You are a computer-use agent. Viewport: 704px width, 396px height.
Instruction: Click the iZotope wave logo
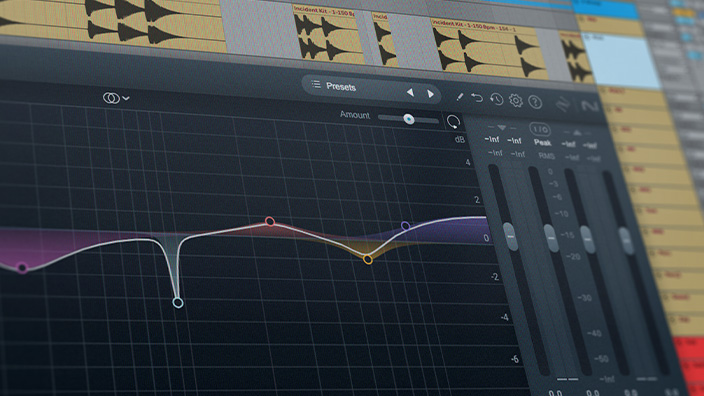[x=563, y=105]
